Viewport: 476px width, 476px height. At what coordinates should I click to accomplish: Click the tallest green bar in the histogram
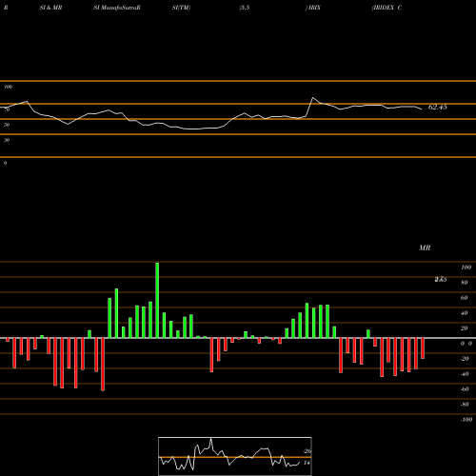point(157,300)
